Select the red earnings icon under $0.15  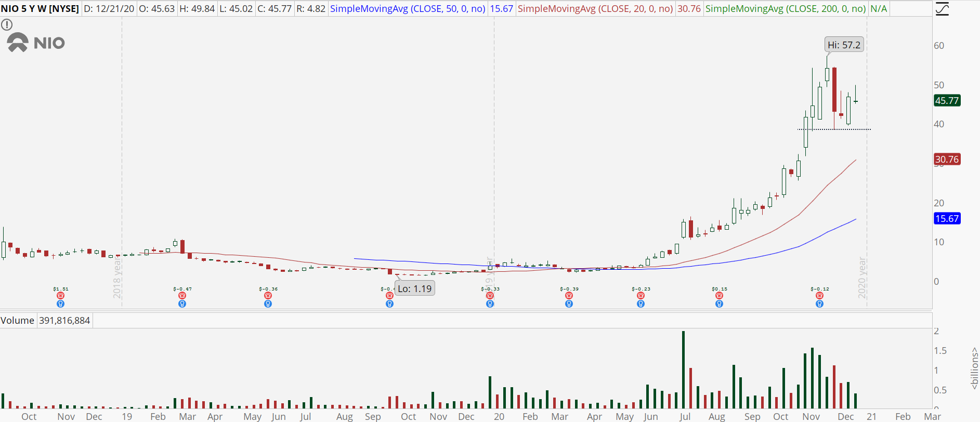pyautogui.click(x=719, y=295)
